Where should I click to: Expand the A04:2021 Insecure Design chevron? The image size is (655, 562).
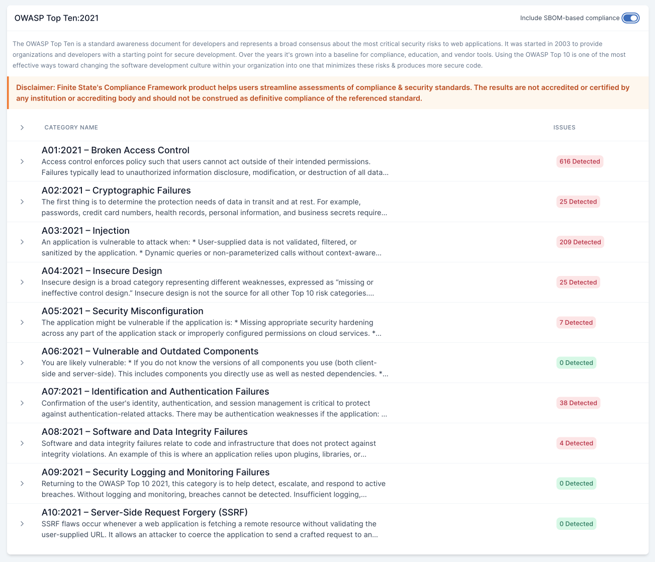(x=22, y=282)
